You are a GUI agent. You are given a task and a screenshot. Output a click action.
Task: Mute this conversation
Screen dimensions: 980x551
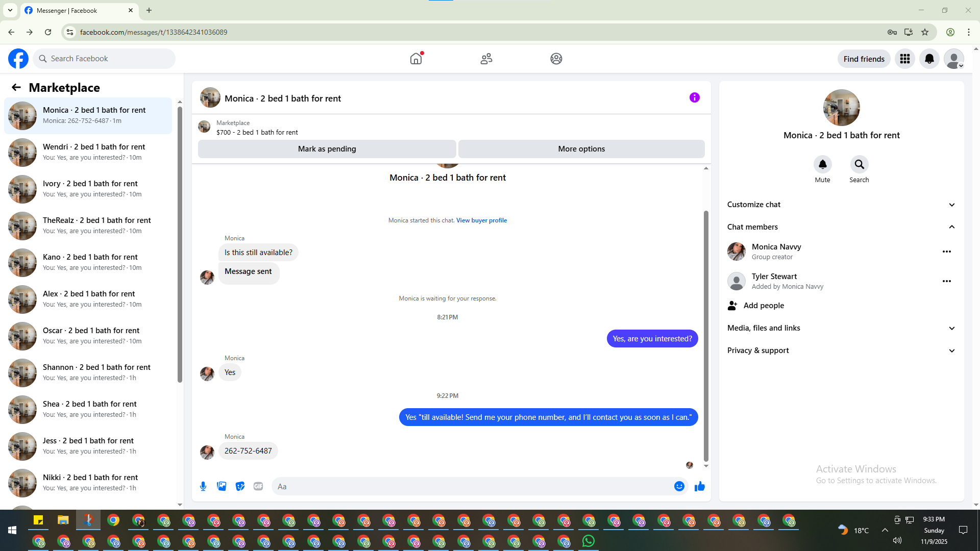point(823,164)
